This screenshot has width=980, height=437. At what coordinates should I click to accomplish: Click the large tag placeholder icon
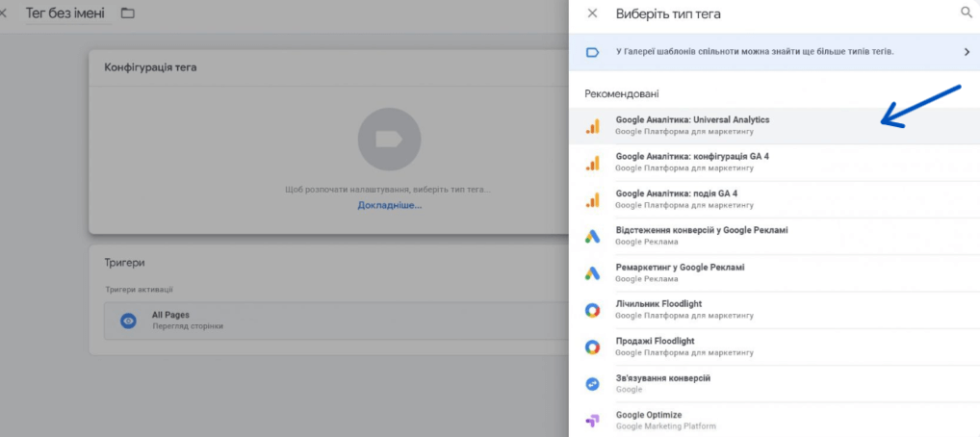389,139
